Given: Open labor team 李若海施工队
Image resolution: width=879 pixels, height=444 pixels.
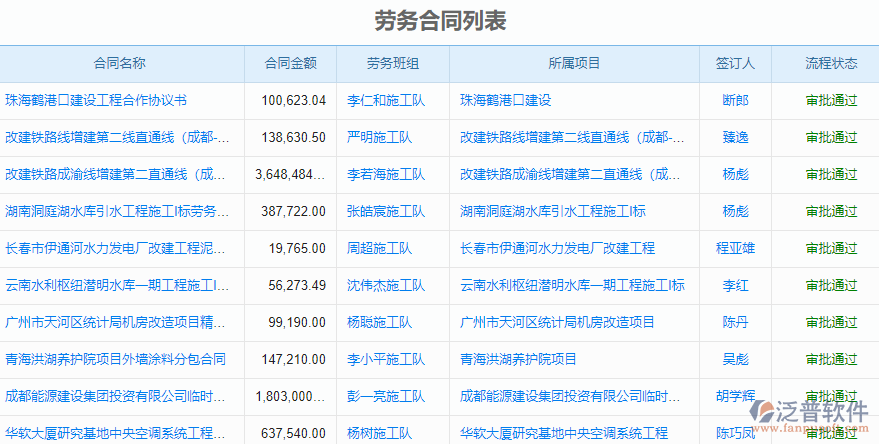Looking at the screenshot, I should pyautogui.click(x=386, y=174).
